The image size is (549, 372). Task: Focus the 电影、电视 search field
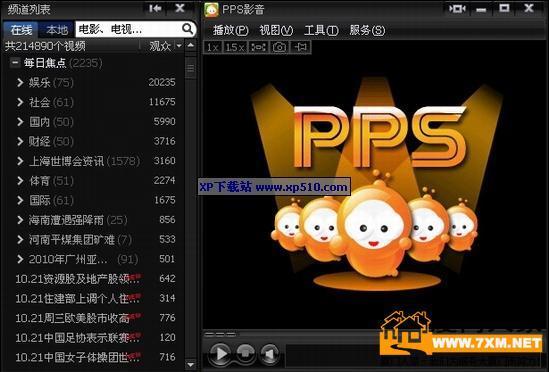coord(128,29)
